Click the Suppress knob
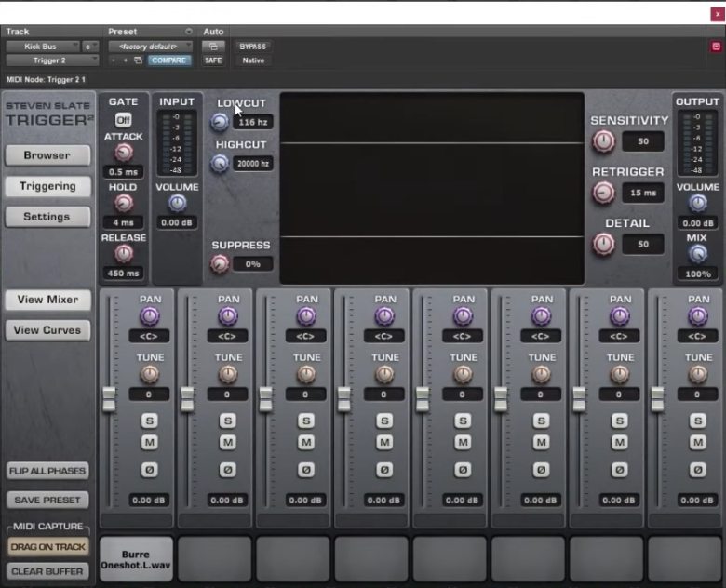 pos(220,264)
